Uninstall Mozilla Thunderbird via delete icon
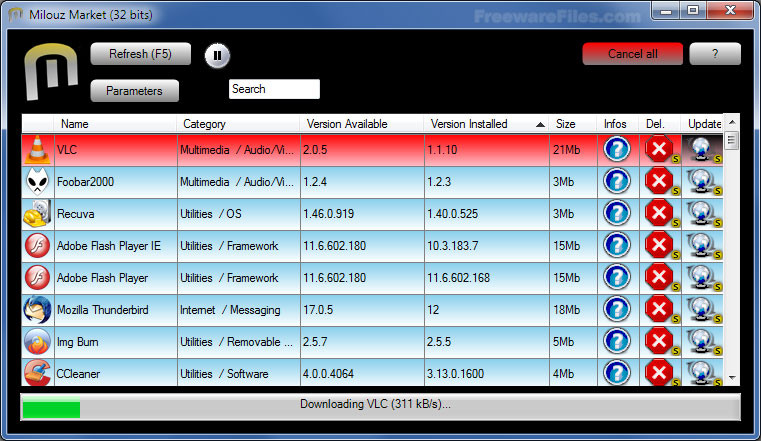The height and width of the screenshot is (441, 761). pos(659,310)
